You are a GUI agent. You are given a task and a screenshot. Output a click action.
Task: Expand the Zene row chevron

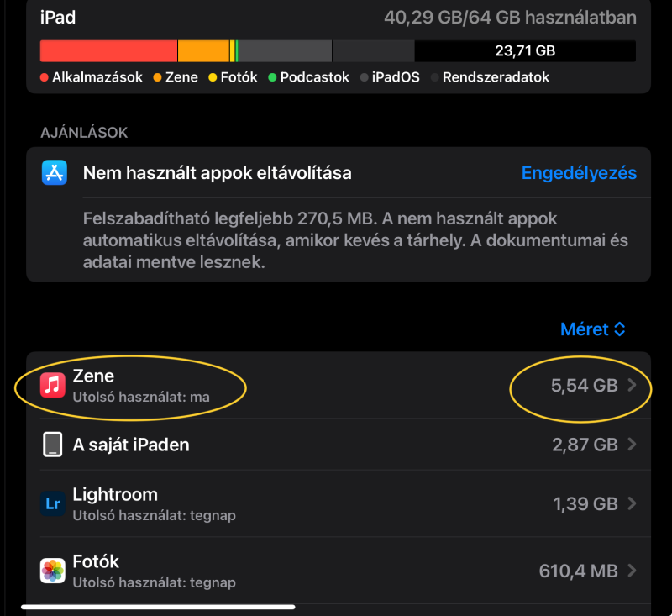tap(632, 386)
